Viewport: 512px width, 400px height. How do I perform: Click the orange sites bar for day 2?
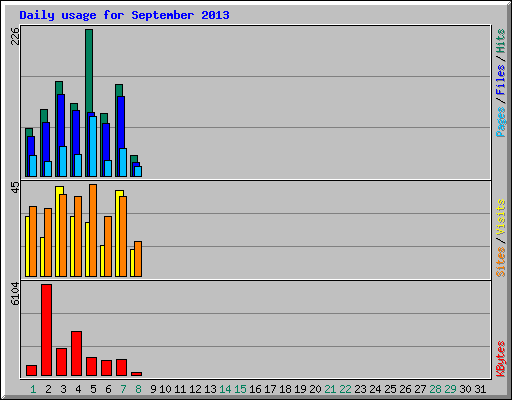click(48, 242)
